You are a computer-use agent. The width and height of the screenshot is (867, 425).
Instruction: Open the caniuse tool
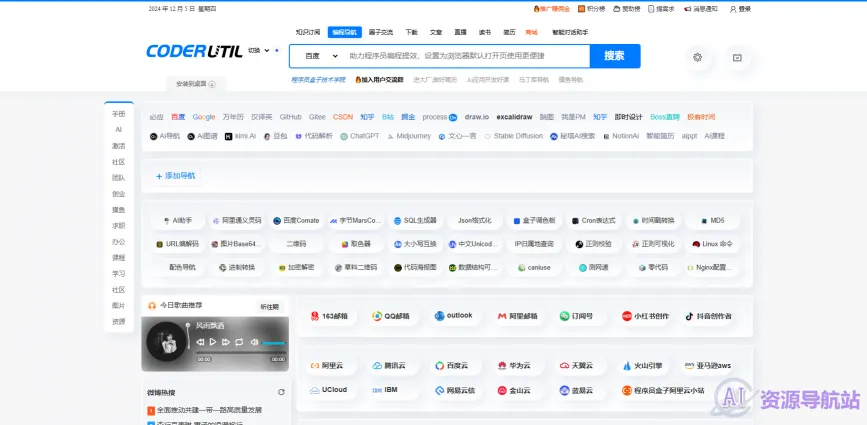pos(534,267)
